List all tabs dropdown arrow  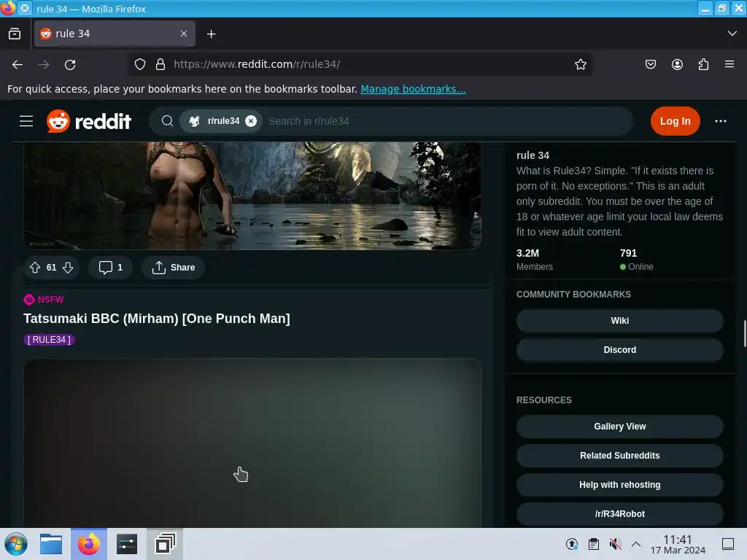(x=732, y=34)
